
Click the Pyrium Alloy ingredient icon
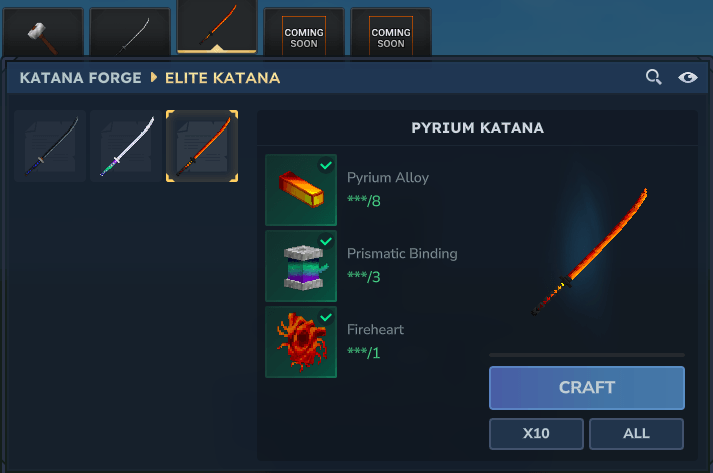coord(301,190)
